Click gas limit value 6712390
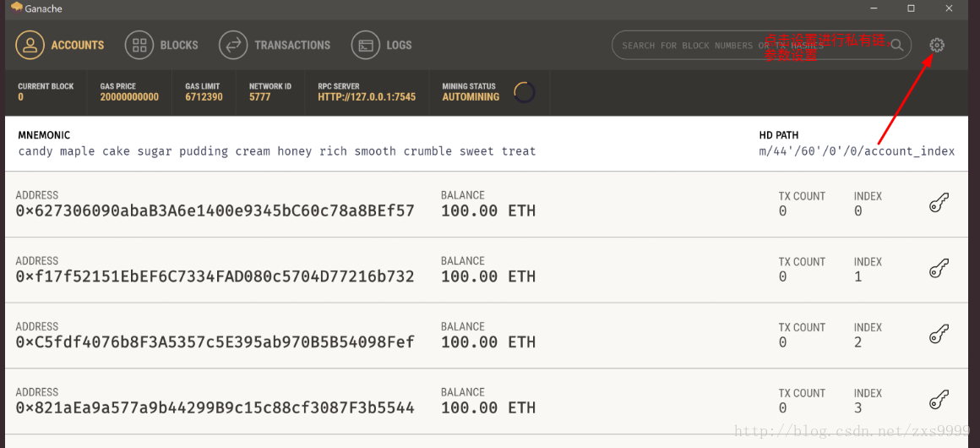This screenshot has height=448, width=980. [x=204, y=97]
